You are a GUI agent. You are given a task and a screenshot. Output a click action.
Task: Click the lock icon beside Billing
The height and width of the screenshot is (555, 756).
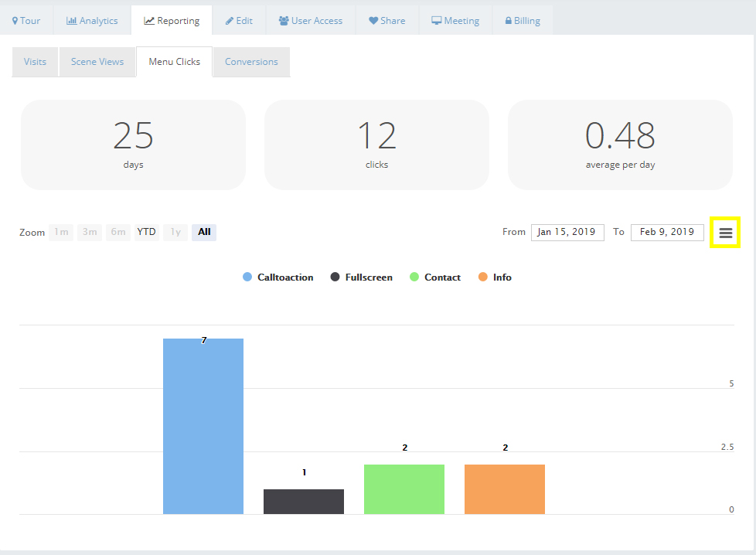[x=508, y=21]
